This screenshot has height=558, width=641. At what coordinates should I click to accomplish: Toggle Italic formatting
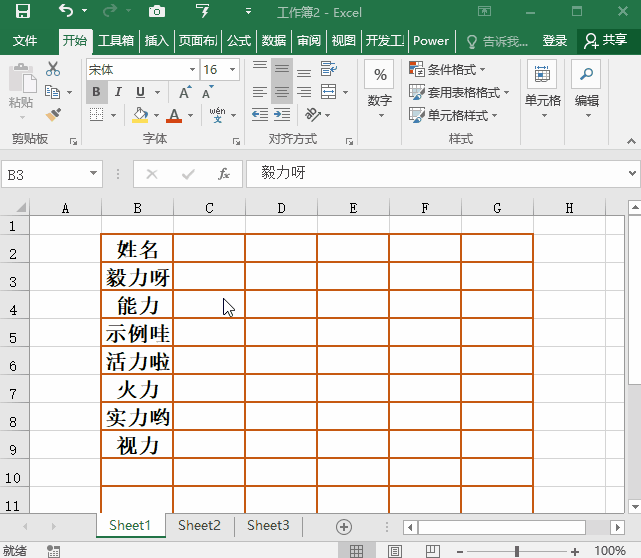pos(118,92)
